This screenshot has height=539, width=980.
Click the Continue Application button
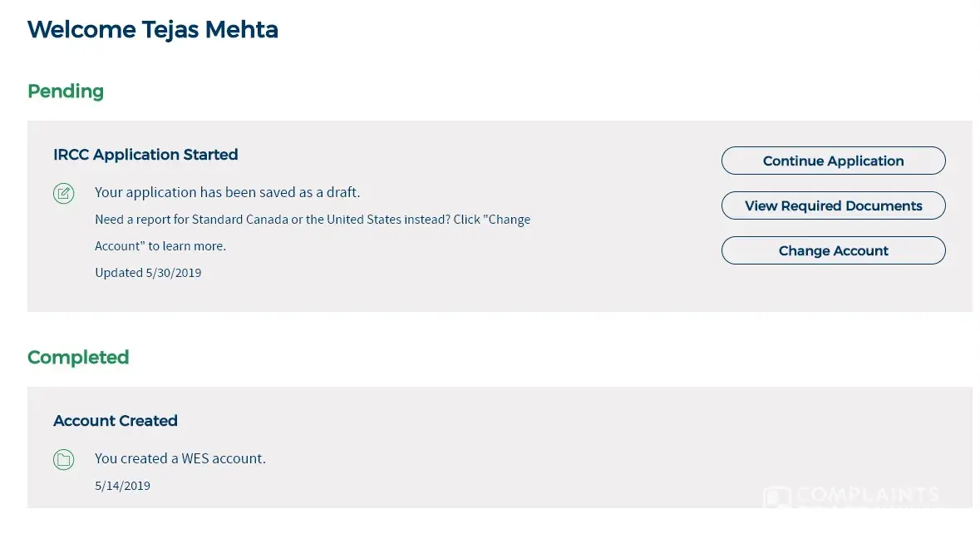pos(833,161)
